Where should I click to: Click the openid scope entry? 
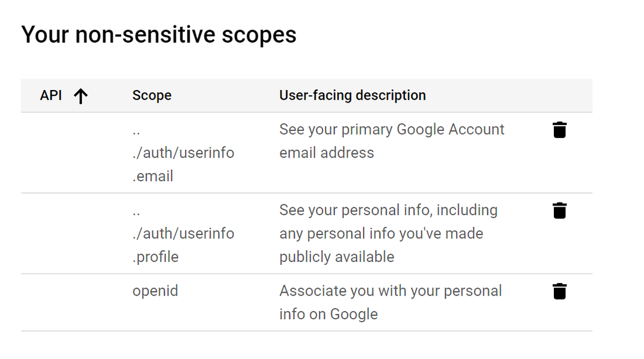pyautogui.click(x=155, y=291)
